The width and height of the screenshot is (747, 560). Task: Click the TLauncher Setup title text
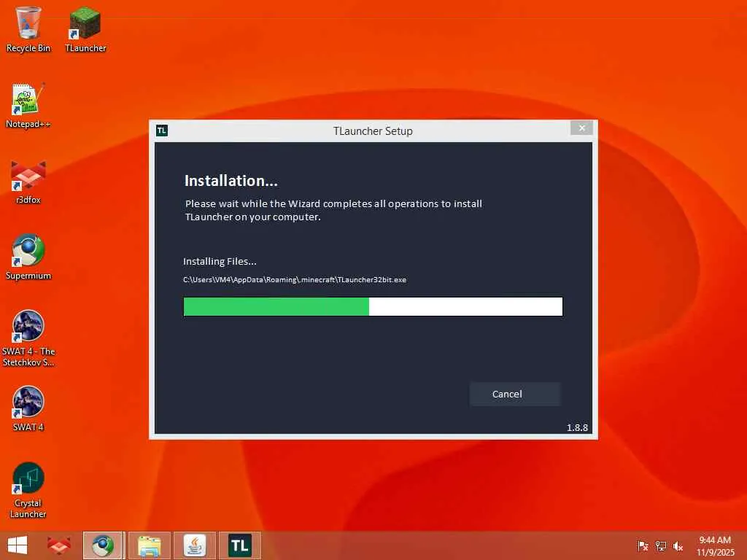point(373,131)
